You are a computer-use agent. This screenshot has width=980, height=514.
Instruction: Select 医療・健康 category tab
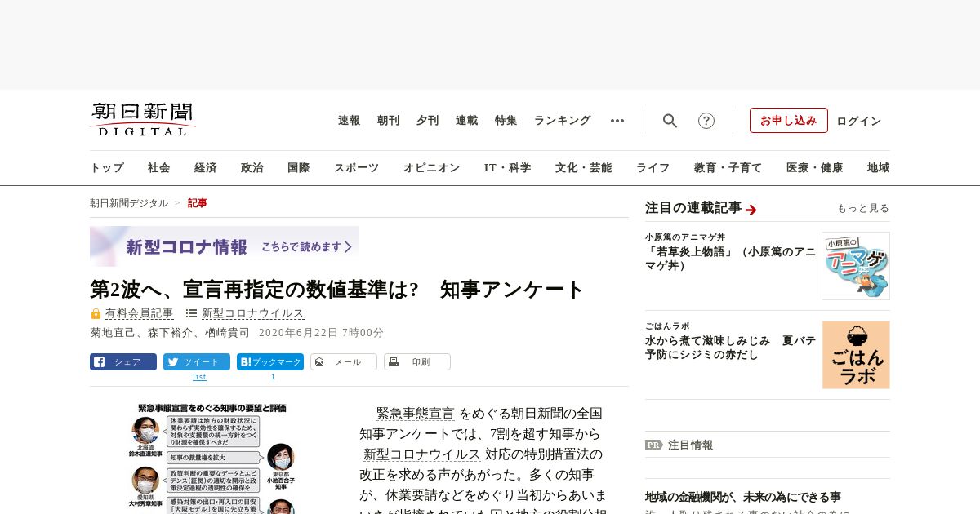pos(815,168)
